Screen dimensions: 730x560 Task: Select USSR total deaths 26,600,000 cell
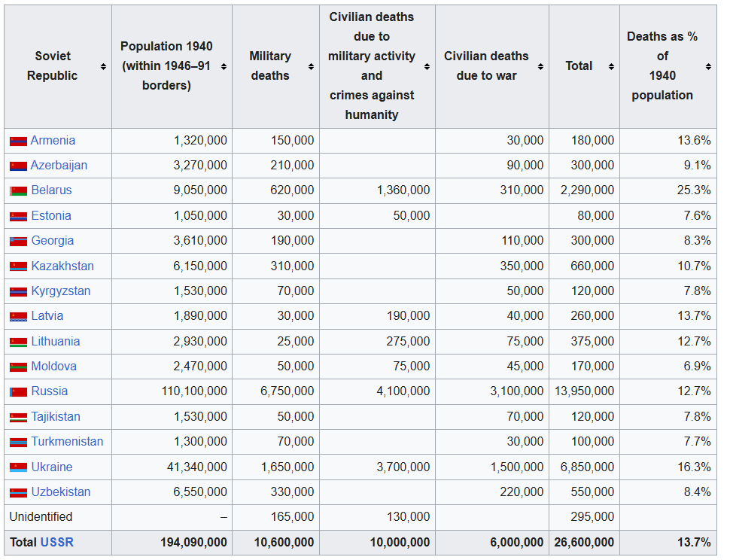[584, 542]
